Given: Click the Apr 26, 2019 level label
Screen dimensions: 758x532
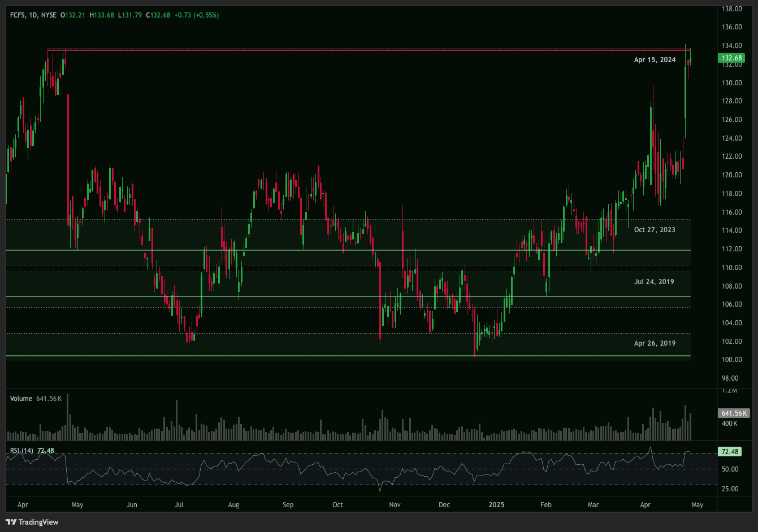Looking at the screenshot, I should pos(655,343).
